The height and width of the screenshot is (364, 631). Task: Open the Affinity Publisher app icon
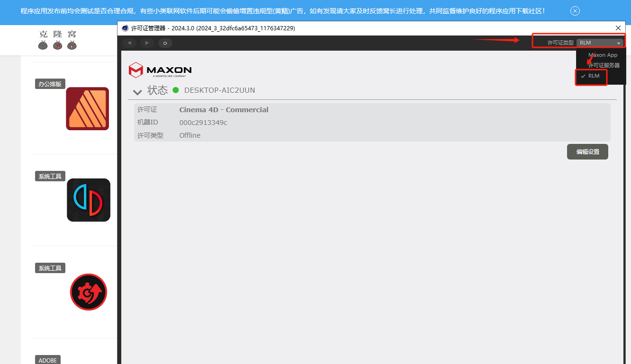click(x=88, y=109)
